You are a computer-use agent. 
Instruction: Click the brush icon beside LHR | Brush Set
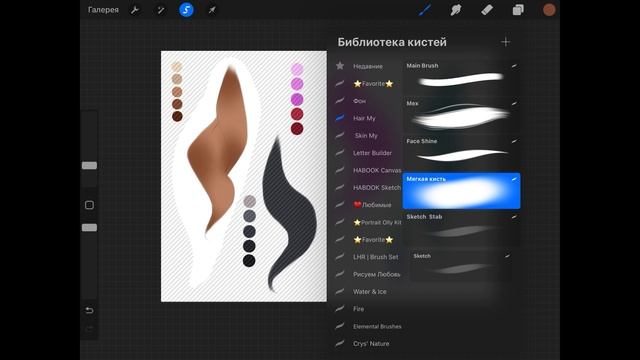pos(340,257)
